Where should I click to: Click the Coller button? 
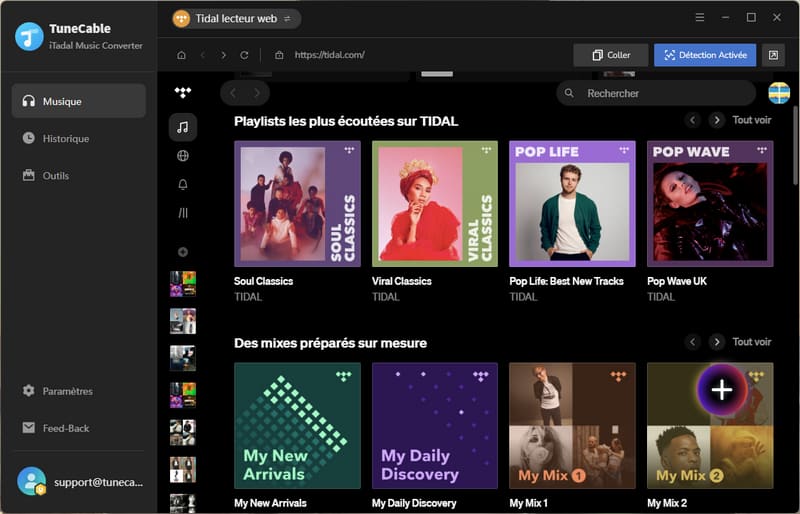611,55
